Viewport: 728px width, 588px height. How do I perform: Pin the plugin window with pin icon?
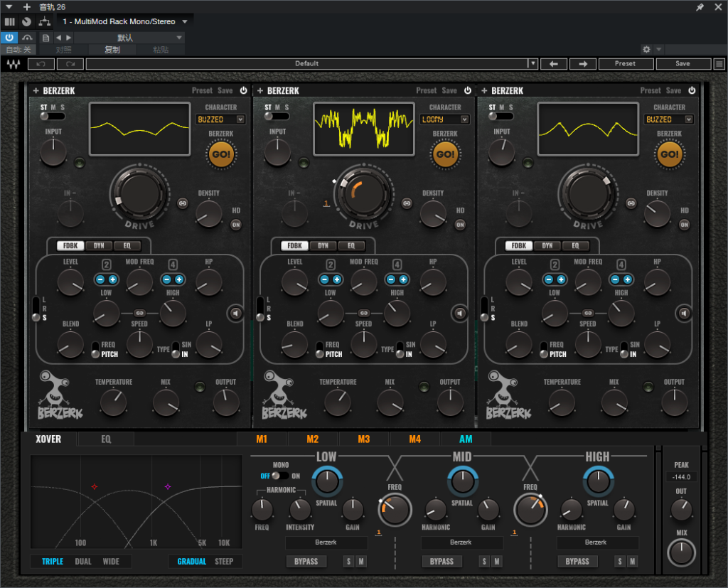(x=700, y=7)
